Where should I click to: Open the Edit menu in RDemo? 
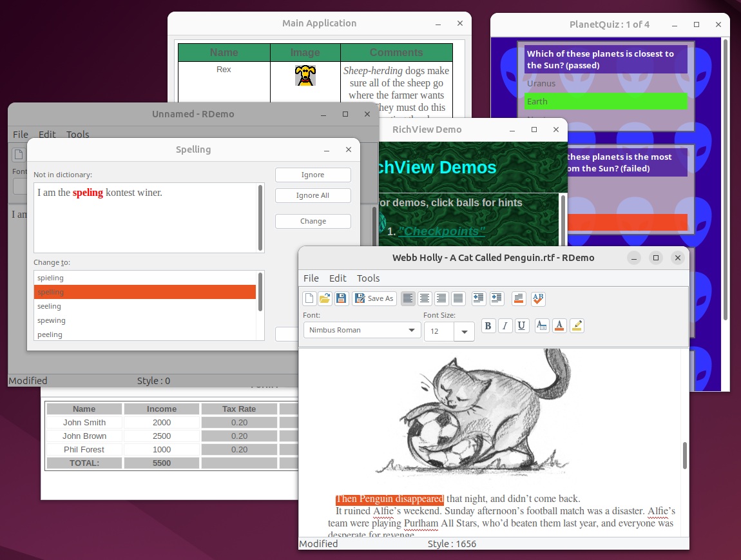point(338,278)
